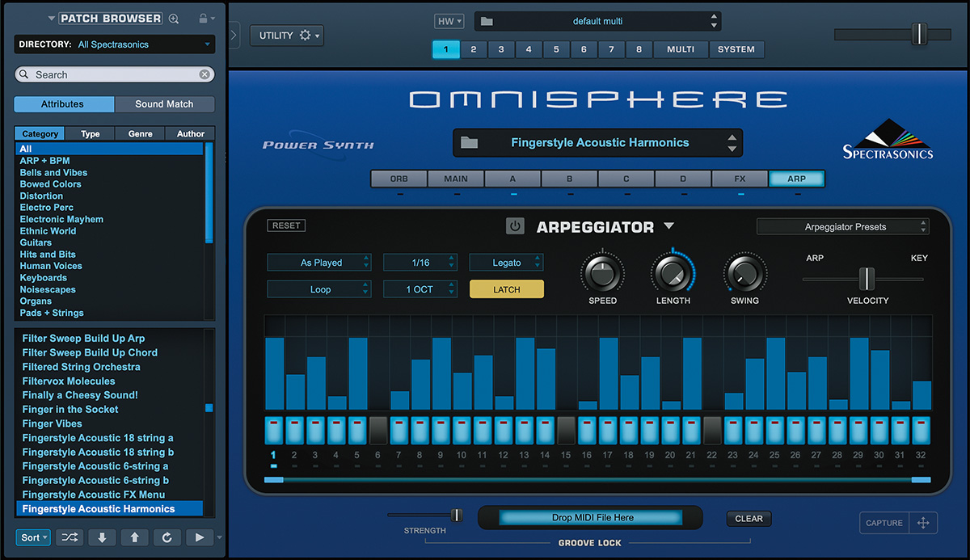Click the Spectrasonics logo

[888, 140]
